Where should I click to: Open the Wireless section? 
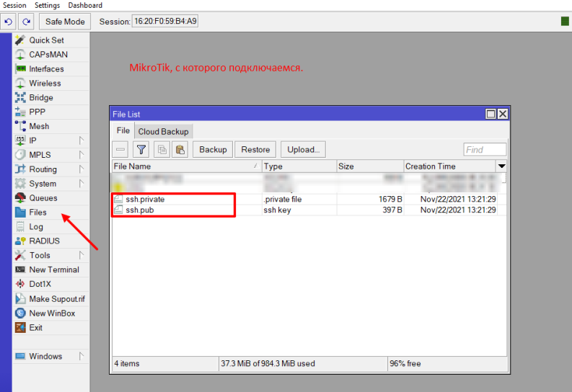51,83
